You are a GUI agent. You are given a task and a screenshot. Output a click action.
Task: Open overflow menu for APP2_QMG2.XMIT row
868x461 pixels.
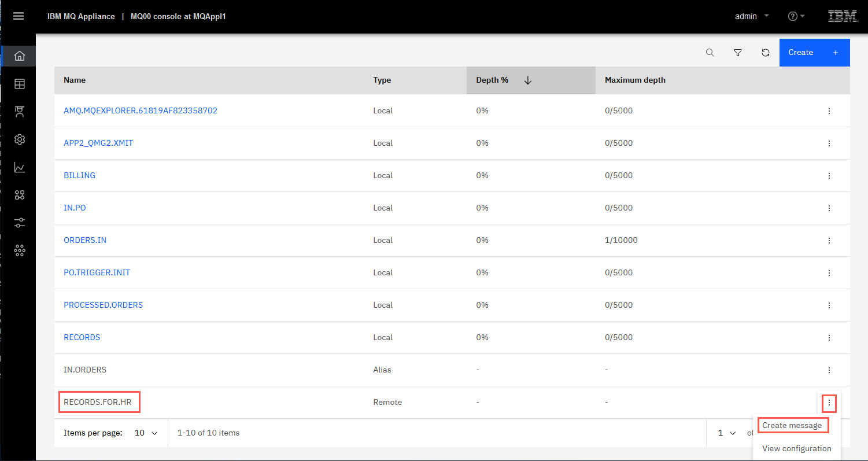(x=829, y=143)
